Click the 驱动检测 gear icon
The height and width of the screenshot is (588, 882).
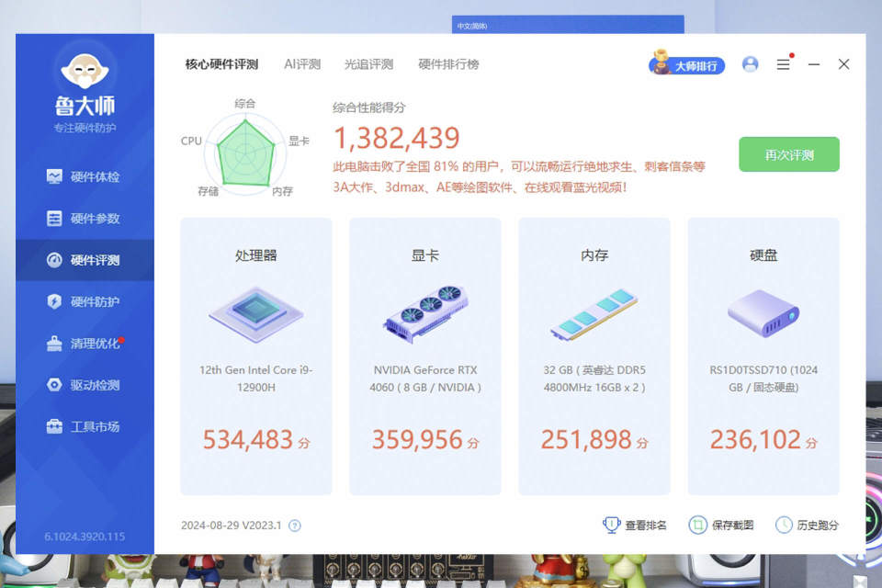[x=54, y=385]
